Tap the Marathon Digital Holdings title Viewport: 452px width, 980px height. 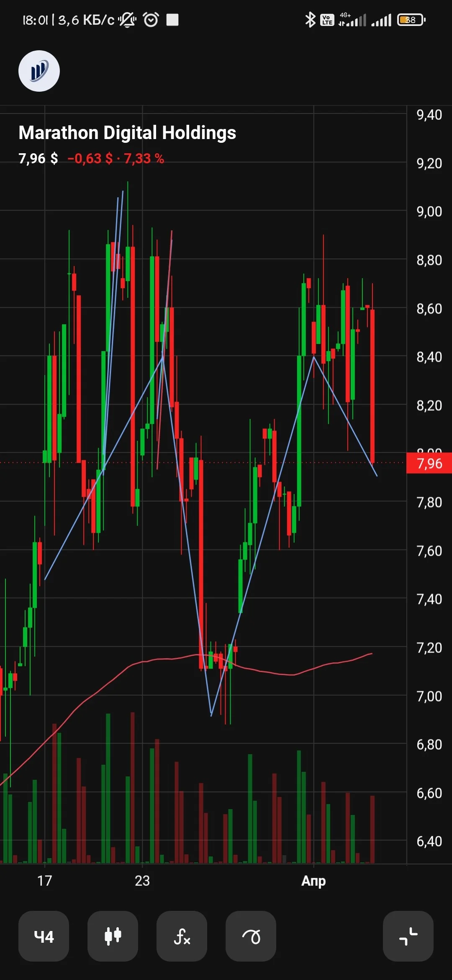click(127, 133)
